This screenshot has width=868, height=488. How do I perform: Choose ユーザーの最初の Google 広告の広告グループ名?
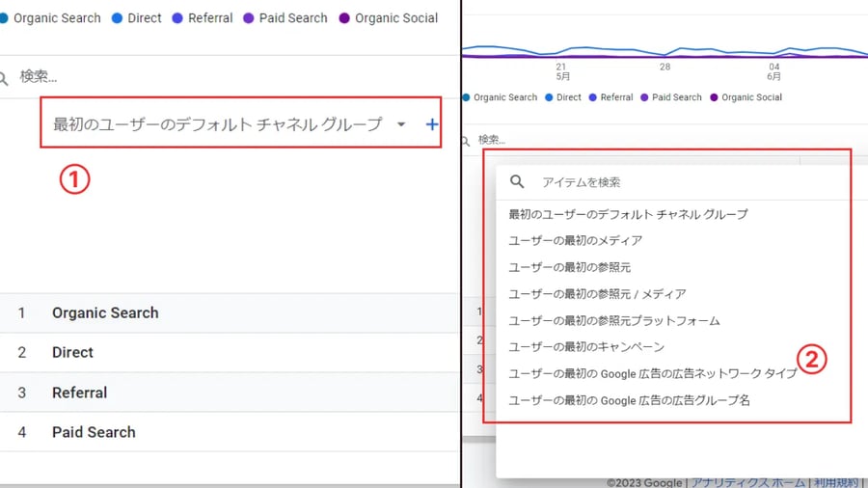pos(629,400)
